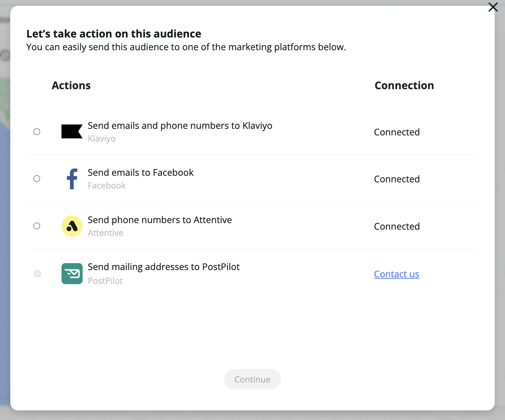Click the Connected status in Klaviyo row
Screen dimensions: 505x420
tap(397, 132)
